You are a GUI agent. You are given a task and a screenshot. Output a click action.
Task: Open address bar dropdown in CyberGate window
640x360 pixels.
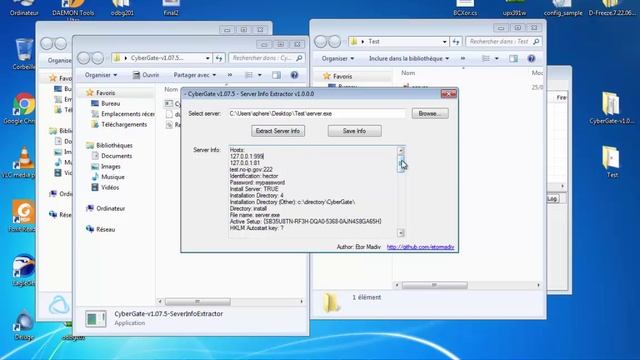[x=207, y=58]
